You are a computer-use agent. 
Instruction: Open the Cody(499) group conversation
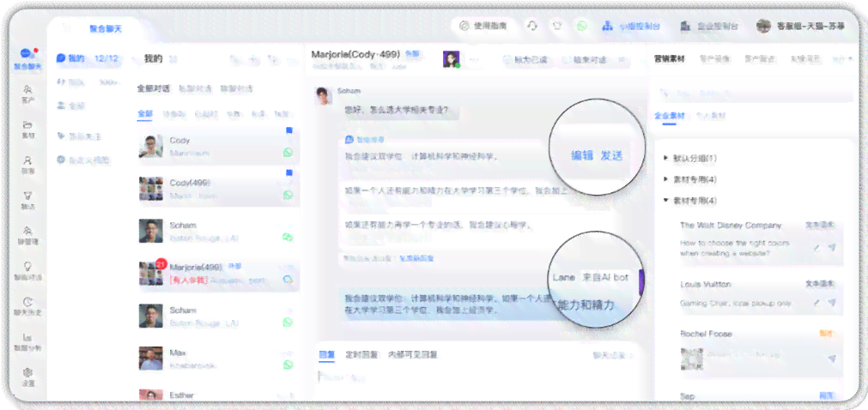click(x=219, y=189)
